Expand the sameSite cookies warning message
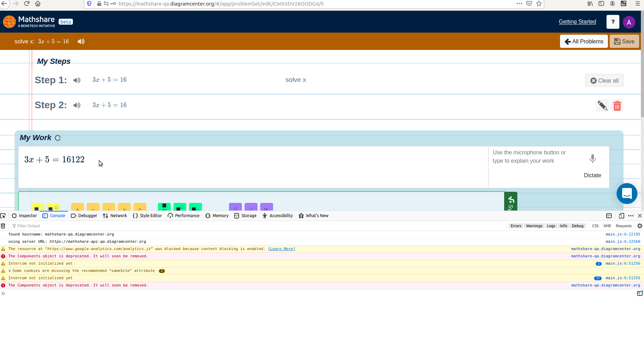This screenshot has width=644, height=351. 10,271
